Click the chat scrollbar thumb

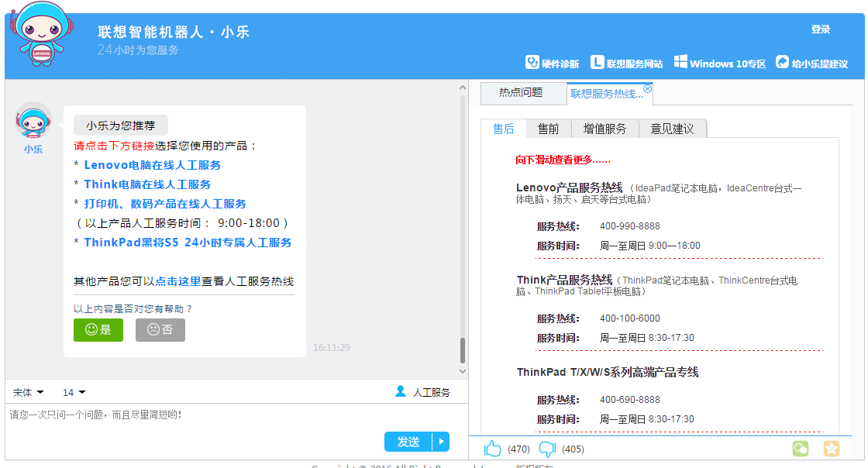(x=463, y=350)
